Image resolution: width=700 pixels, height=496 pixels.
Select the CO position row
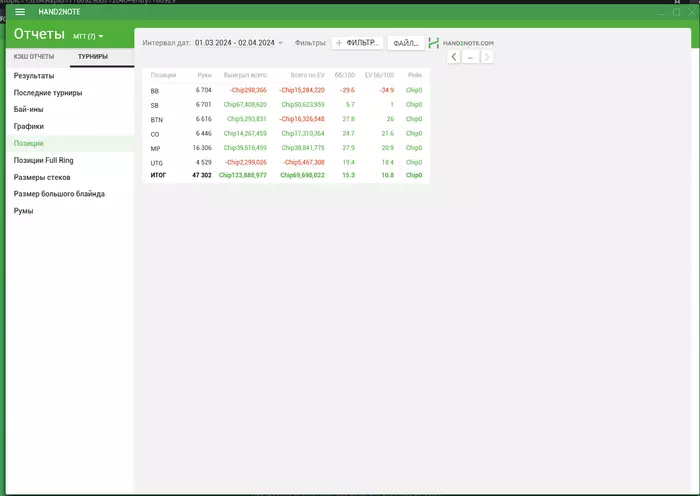click(x=286, y=133)
